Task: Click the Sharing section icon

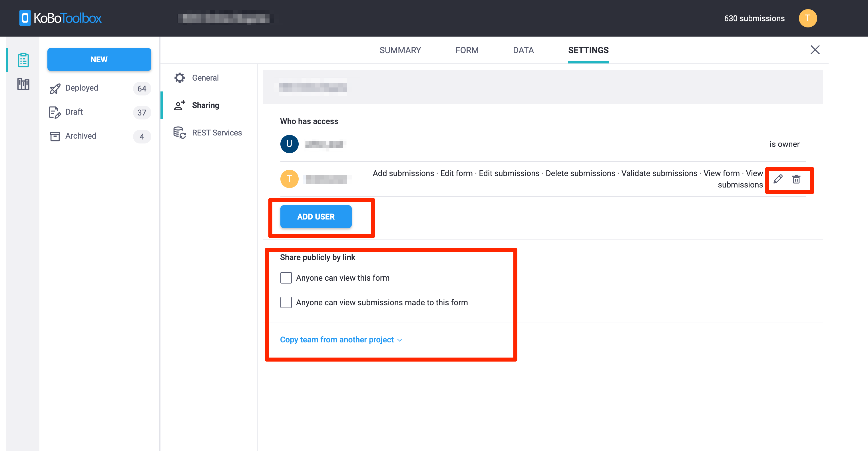Action: [180, 105]
